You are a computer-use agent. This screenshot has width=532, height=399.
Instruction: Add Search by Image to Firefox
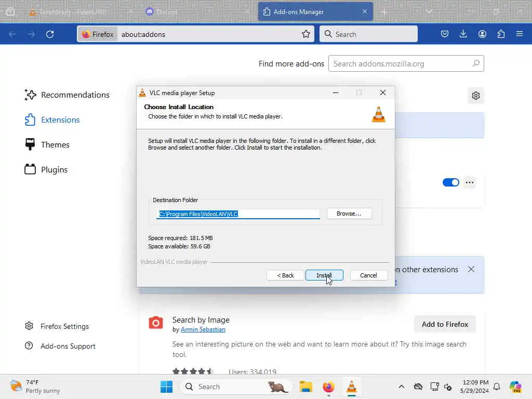point(445,324)
